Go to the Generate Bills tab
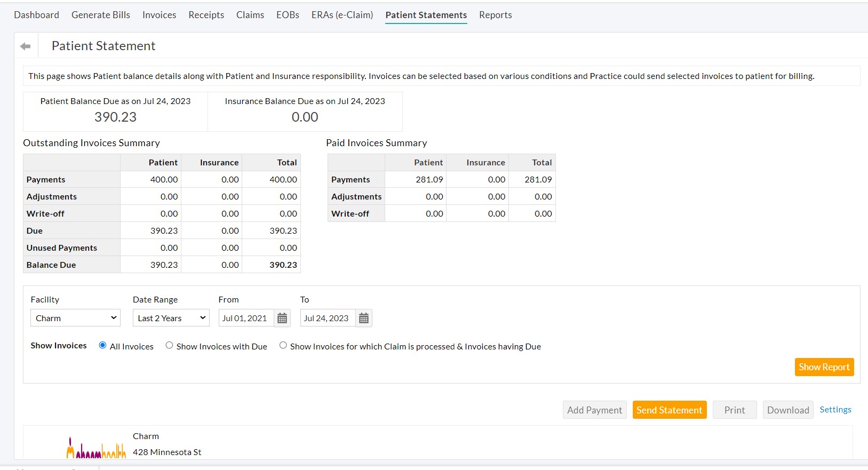 pos(101,15)
